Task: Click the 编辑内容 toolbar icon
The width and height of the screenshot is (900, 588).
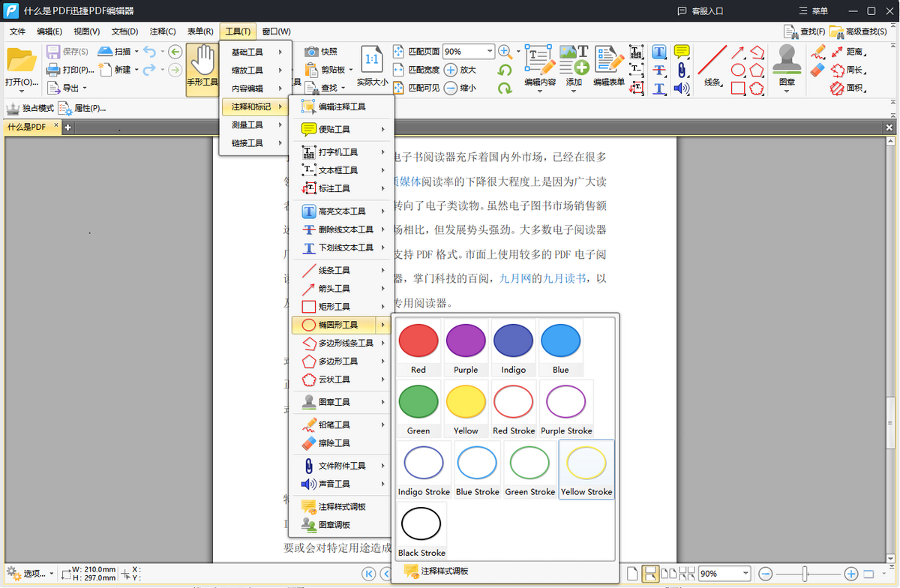Action: click(539, 60)
